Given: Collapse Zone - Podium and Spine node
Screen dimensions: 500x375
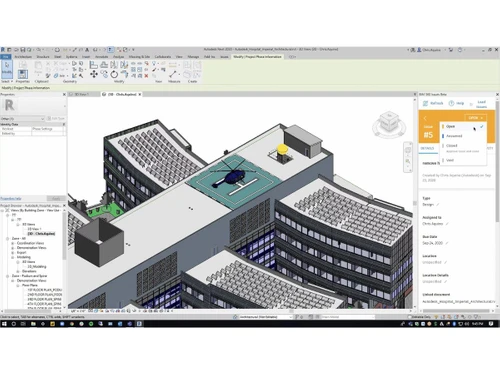Looking at the screenshot, I should (x=7, y=276).
